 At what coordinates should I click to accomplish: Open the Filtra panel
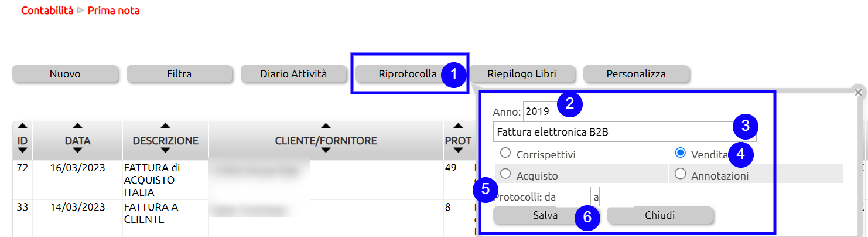(179, 74)
